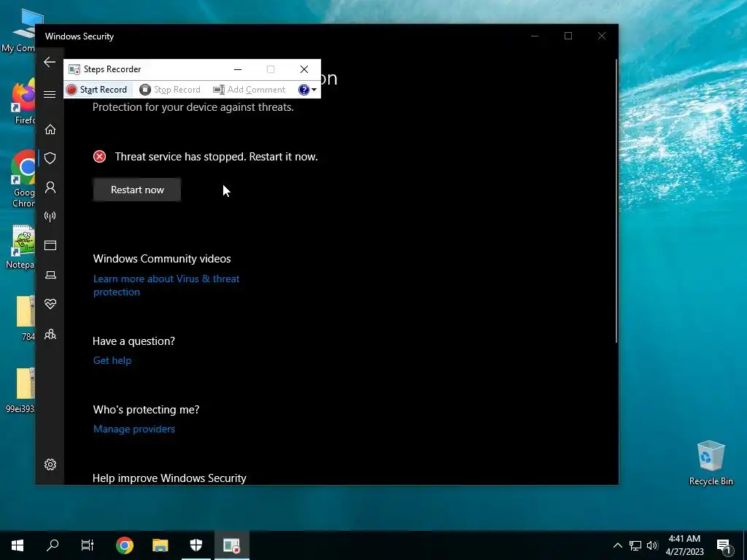Click Add Comment in Steps Recorder

click(249, 90)
